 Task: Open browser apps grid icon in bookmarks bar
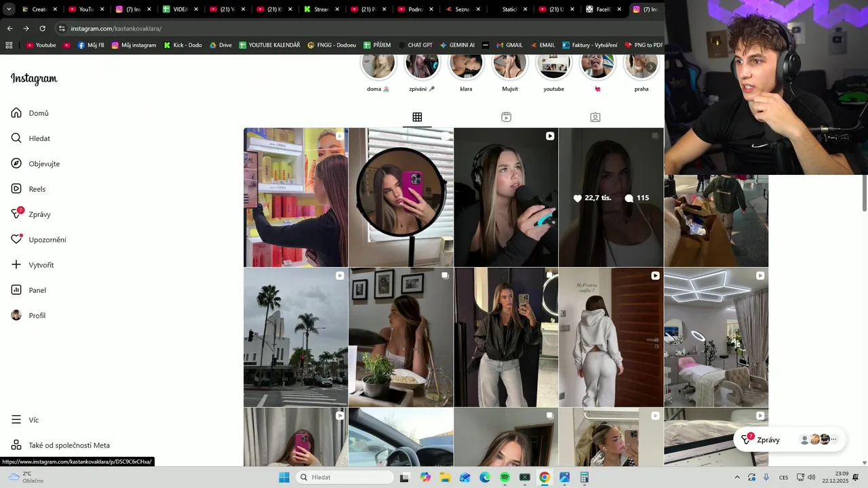(x=9, y=45)
